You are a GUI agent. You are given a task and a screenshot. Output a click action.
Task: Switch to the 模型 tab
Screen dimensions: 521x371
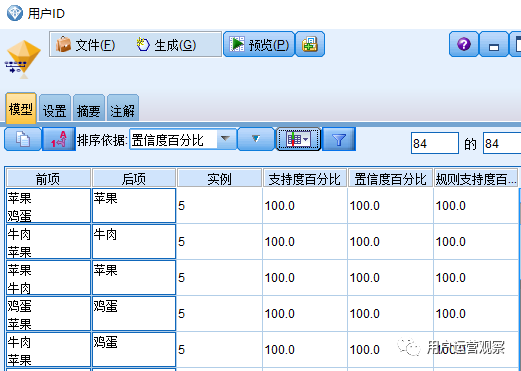tap(21, 109)
